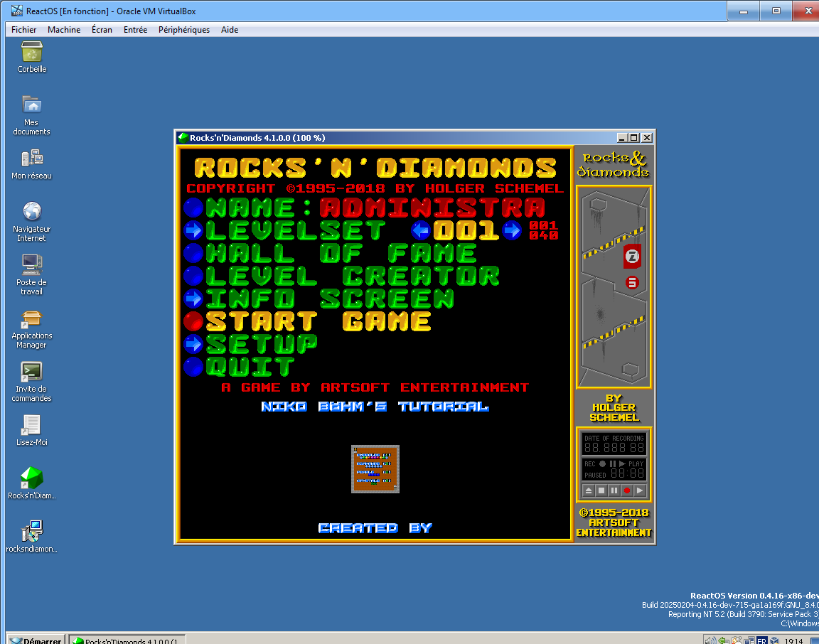The width and height of the screenshot is (819, 644).
Task: Click the next level arrow beside 001
Action: tap(512, 230)
